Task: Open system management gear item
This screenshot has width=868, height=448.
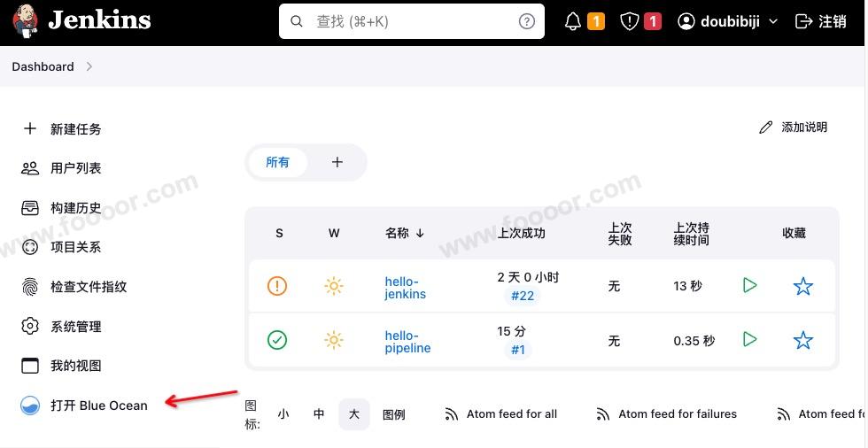Action: point(61,327)
